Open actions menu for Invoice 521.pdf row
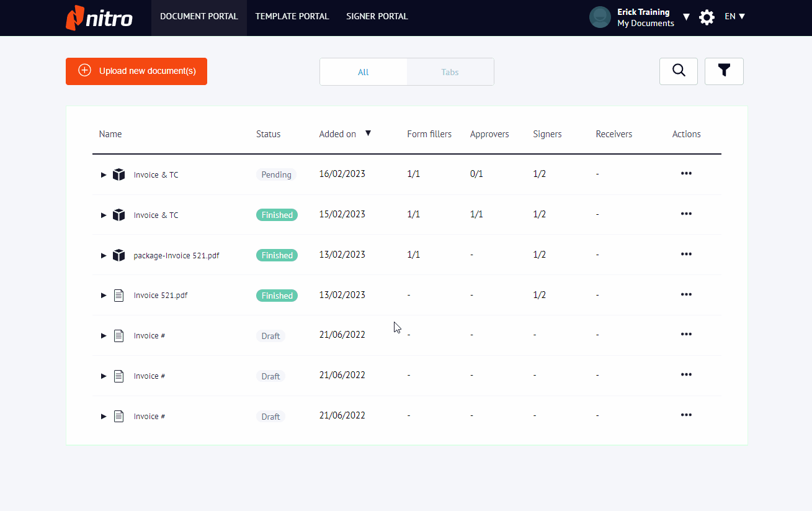Image resolution: width=812 pixels, height=511 pixels. (x=686, y=294)
